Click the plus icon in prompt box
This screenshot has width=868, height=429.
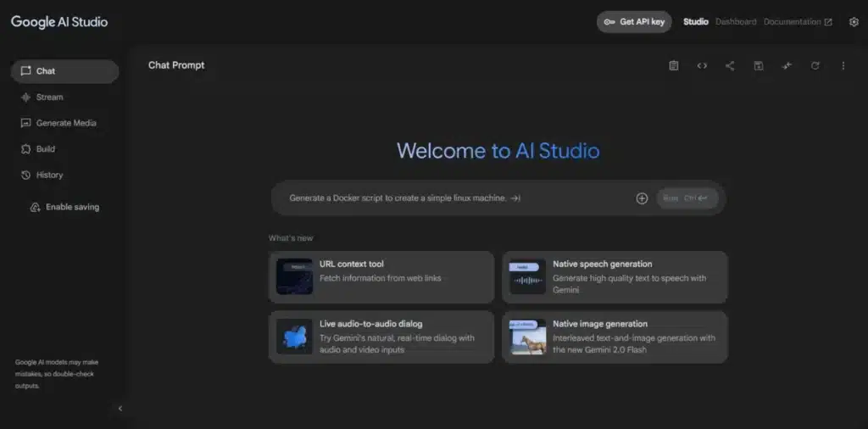click(x=642, y=198)
